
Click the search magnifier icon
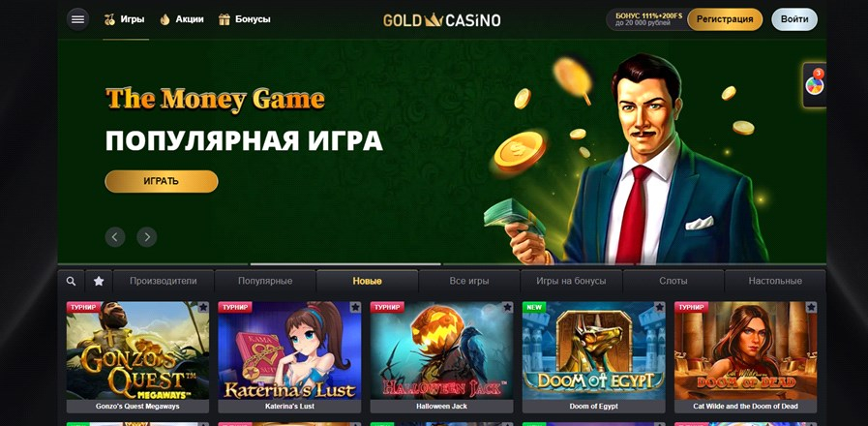[x=71, y=282]
